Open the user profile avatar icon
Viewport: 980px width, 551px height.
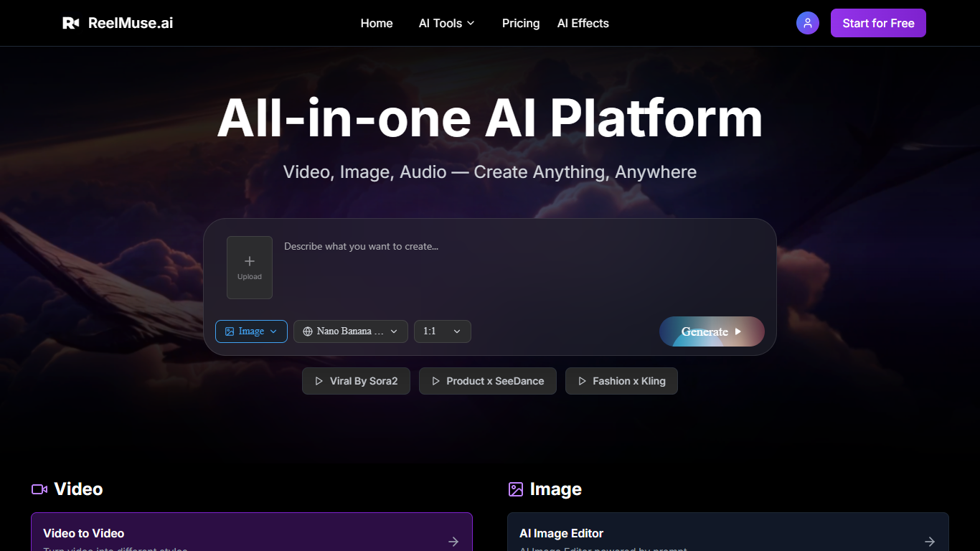pyautogui.click(x=807, y=22)
